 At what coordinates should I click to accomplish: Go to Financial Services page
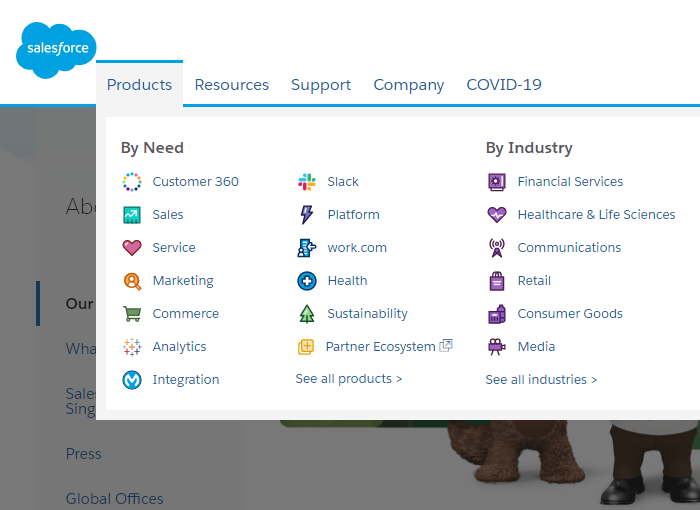coord(570,182)
